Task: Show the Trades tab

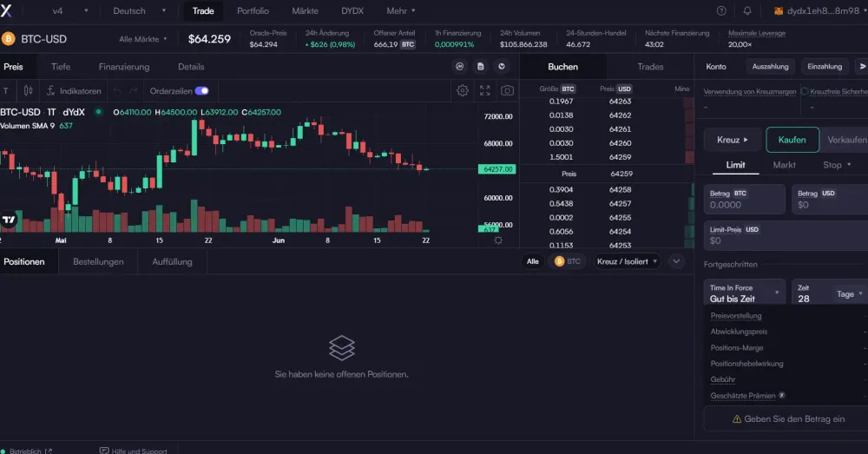Action: click(650, 67)
